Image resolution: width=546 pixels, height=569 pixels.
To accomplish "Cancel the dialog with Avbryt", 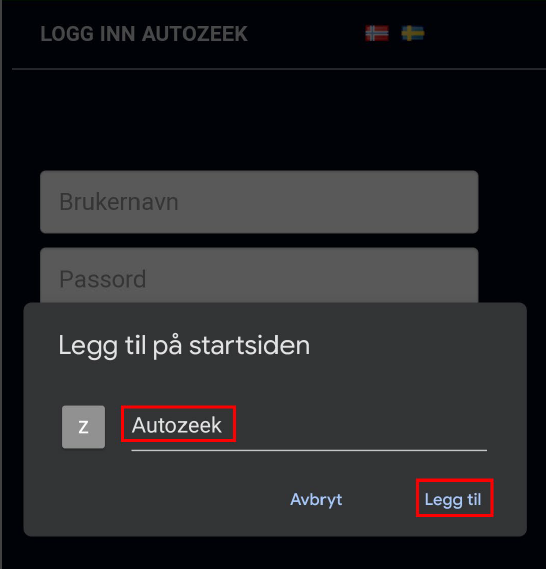I will point(316,499).
